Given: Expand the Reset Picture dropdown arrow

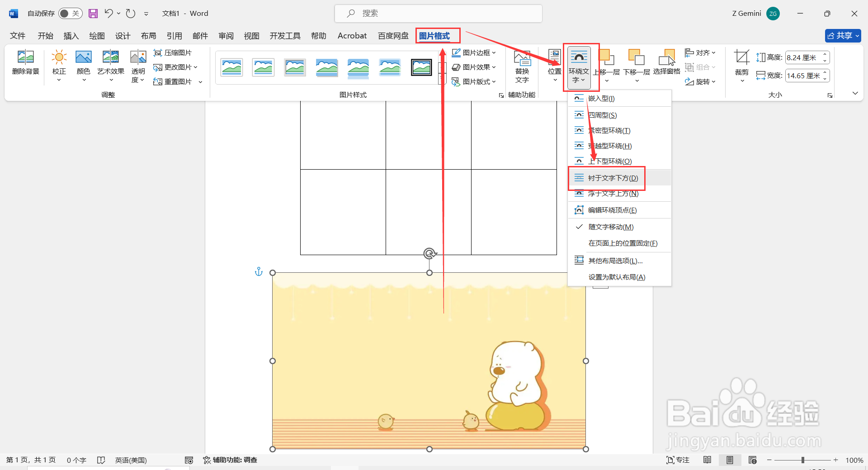Looking at the screenshot, I should [200, 82].
